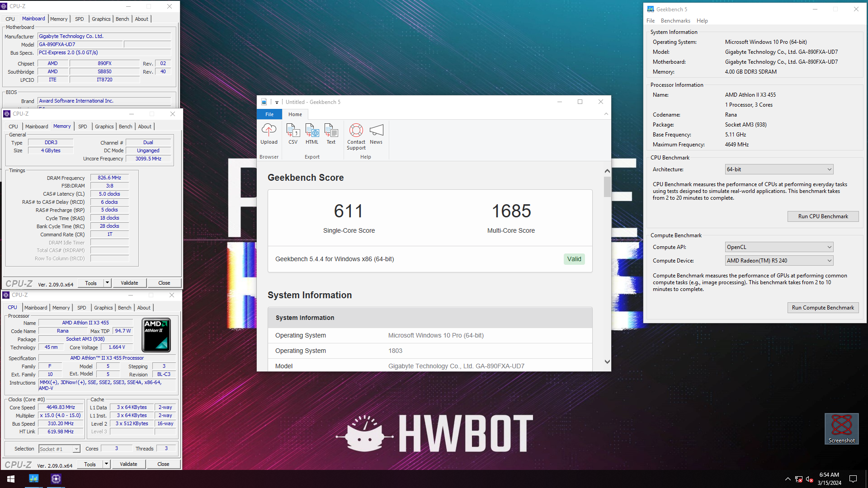The height and width of the screenshot is (488, 868).
Task: Open network status tray icon
Action: [x=799, y=479]
